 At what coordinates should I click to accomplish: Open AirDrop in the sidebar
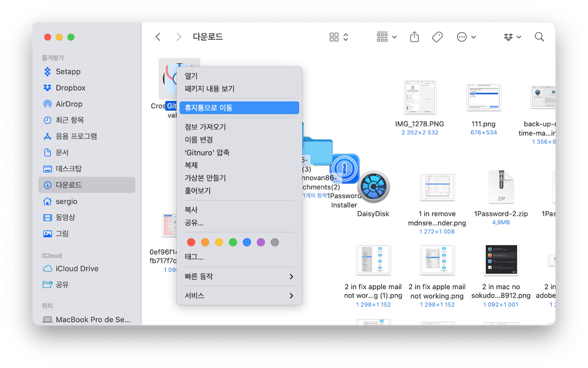pyautogui.click(x=69, y=104)
